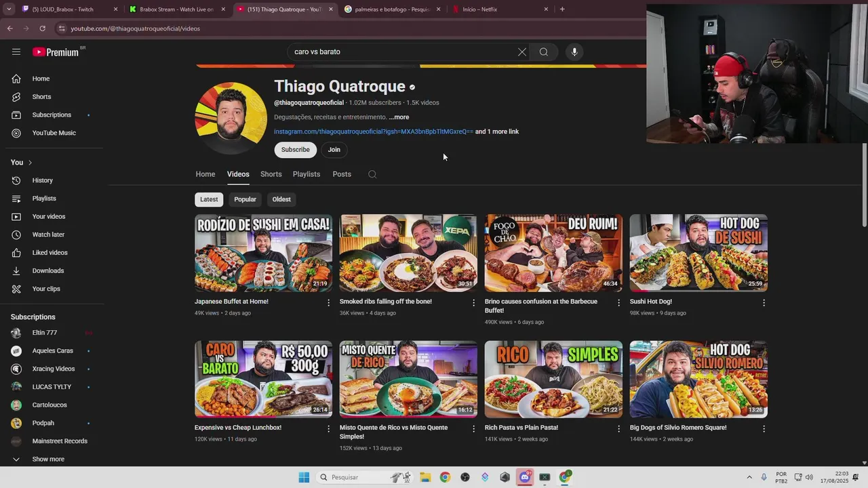Screen dimensions: 868x488
Task: Open the browser tab list dropdown
Action: coord(9,9)
